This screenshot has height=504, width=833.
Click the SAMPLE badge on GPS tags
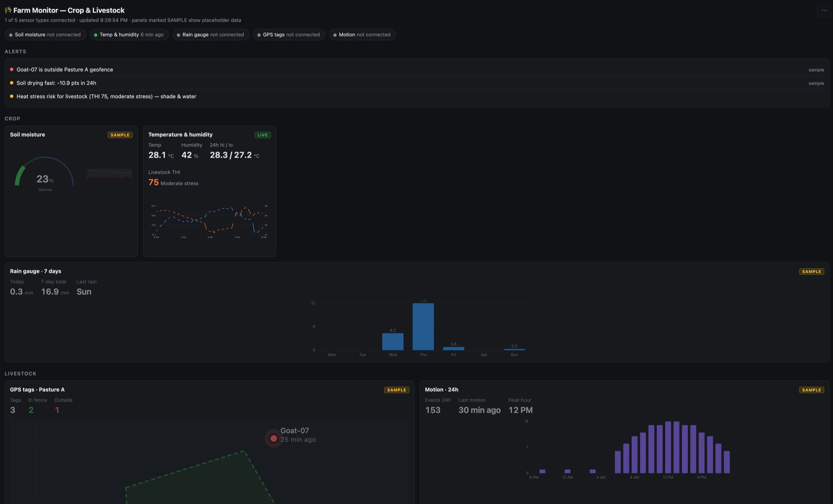pyautogui.click(x=397, y=390)
